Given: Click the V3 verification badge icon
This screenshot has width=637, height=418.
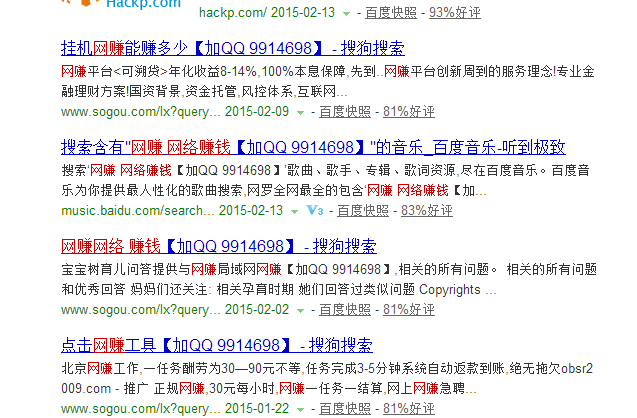Looking at the screenshot, I should click(314, 210).
